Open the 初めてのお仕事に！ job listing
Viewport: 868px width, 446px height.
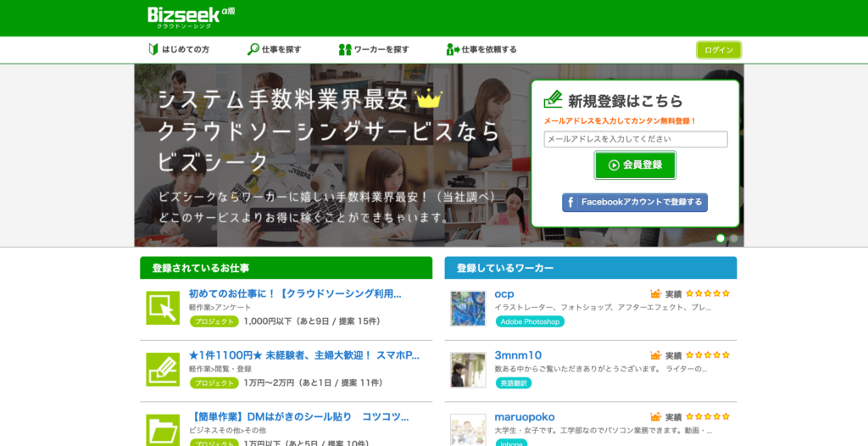tap(294, 293)
